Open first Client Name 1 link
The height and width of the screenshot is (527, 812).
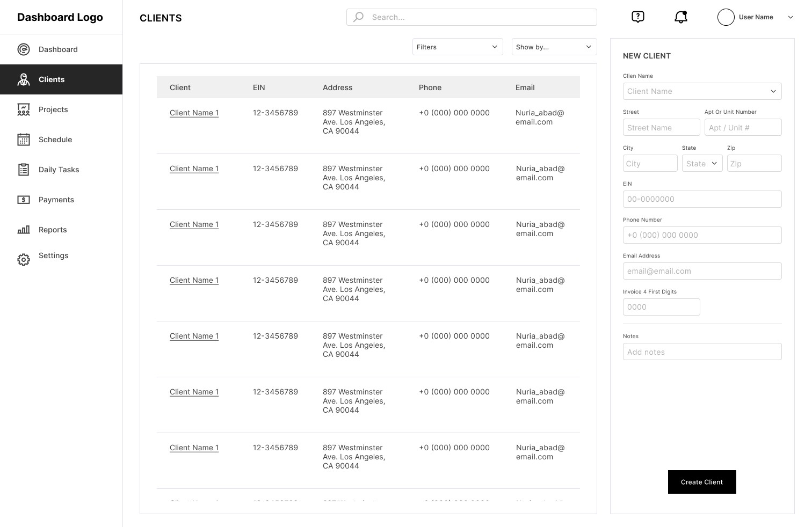click(x=194, y=113)
